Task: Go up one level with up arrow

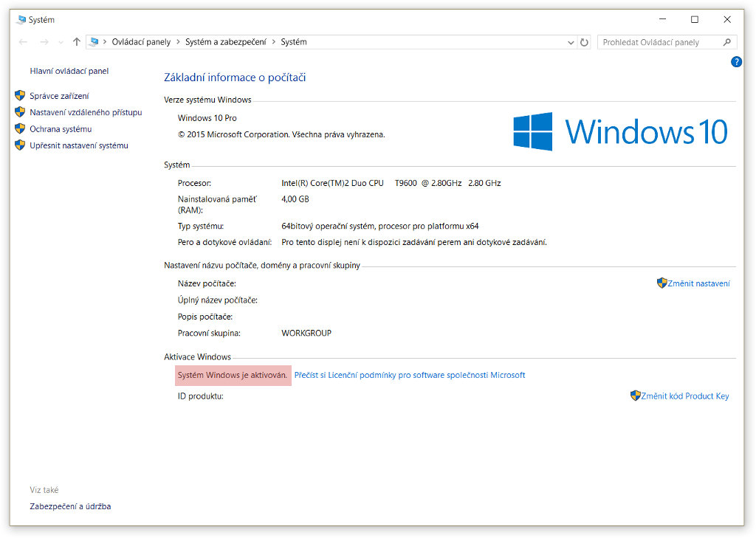Action: [76, 42]
